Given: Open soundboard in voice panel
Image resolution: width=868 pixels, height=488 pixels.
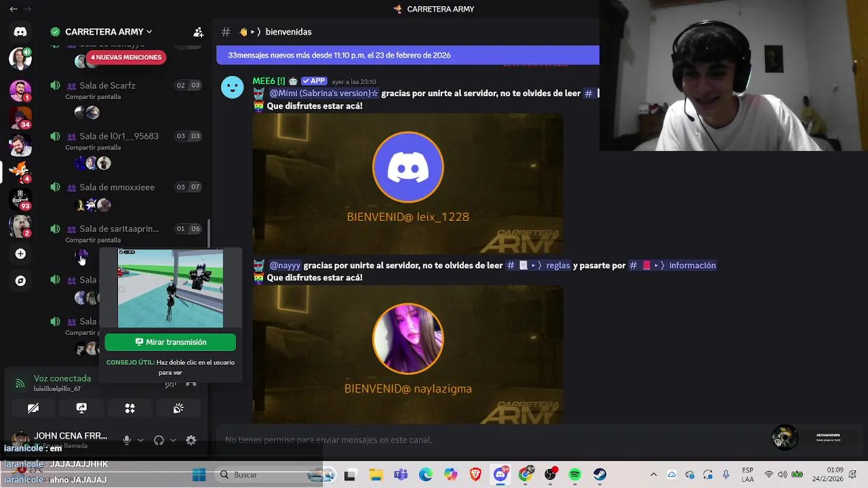Looking at the screenshot, I should click(x=178, y=408).
